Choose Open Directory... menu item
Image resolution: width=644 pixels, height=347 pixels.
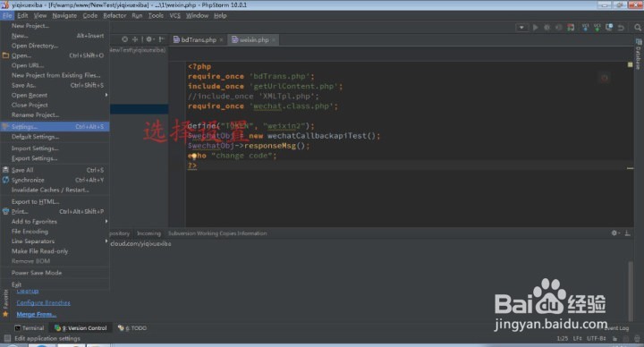(55, 46)
